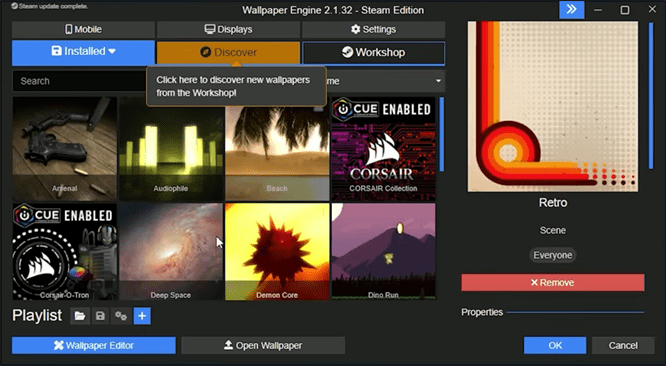Click the Open Wallpaper button
Viewport: 666px width, 366px height.
[263, 346]
